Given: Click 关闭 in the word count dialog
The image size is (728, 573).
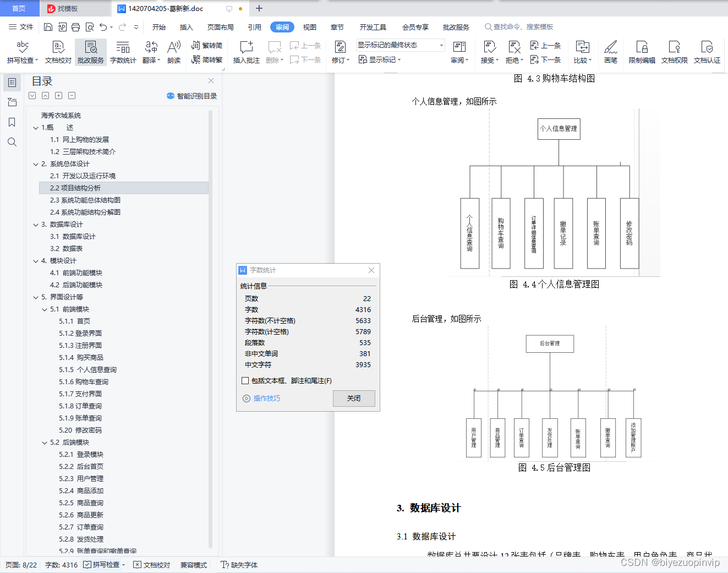Looking at the screenshot, I should [354, 398].
